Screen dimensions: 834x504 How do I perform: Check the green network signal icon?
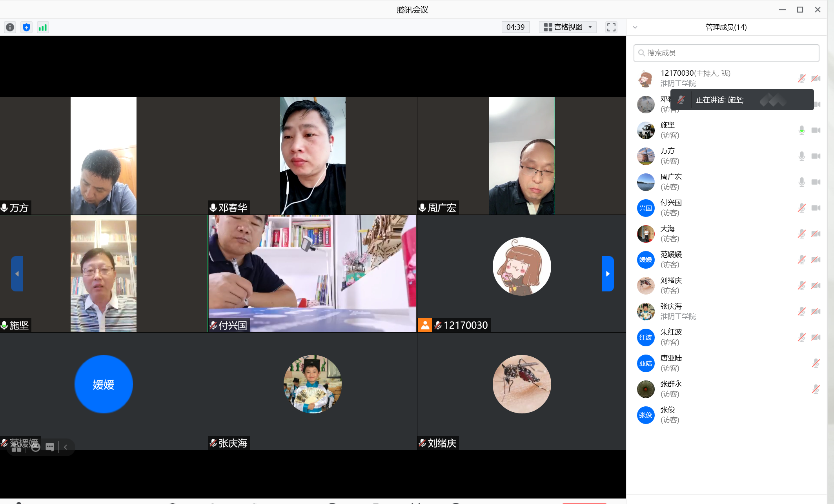[42, 27]
